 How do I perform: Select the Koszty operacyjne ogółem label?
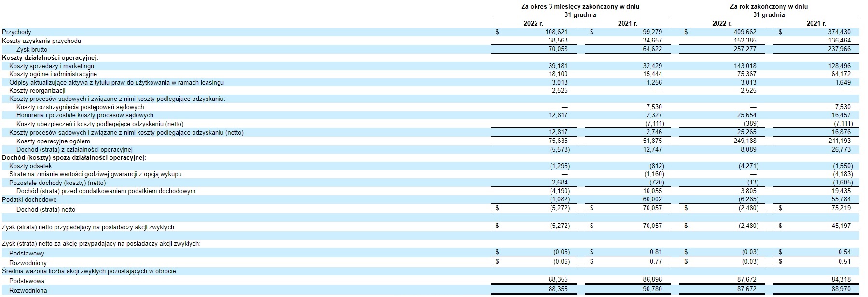[x=53, y=141]
